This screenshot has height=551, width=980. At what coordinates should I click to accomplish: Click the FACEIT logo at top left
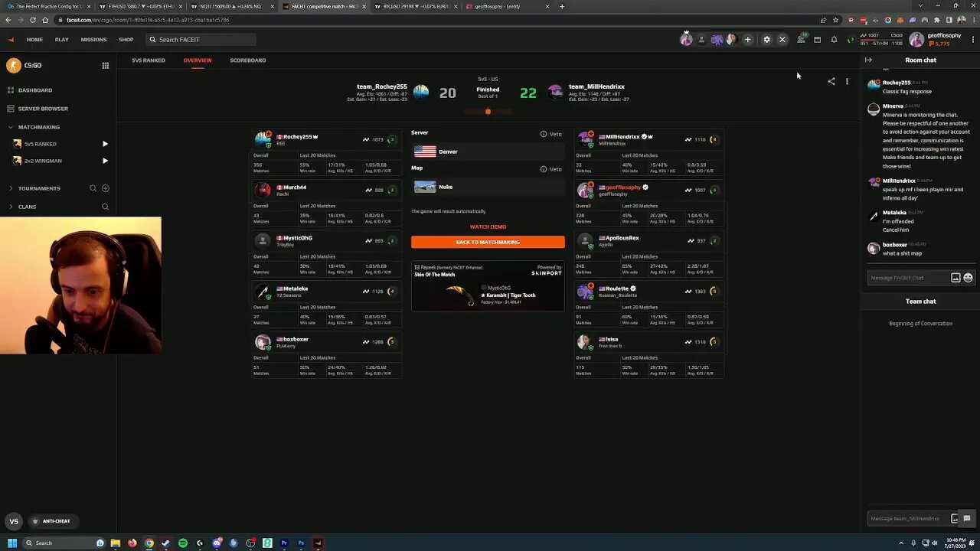(x=11, y=40)
